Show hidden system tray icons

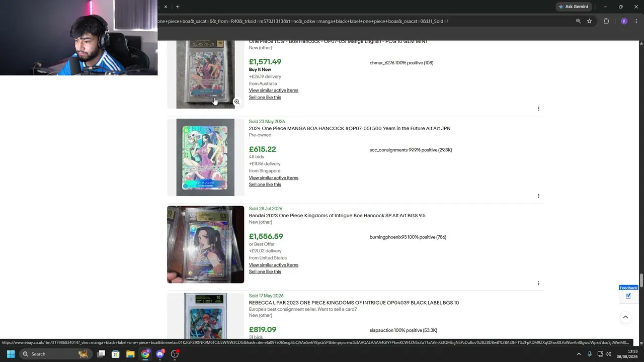(x=579, y=354)
